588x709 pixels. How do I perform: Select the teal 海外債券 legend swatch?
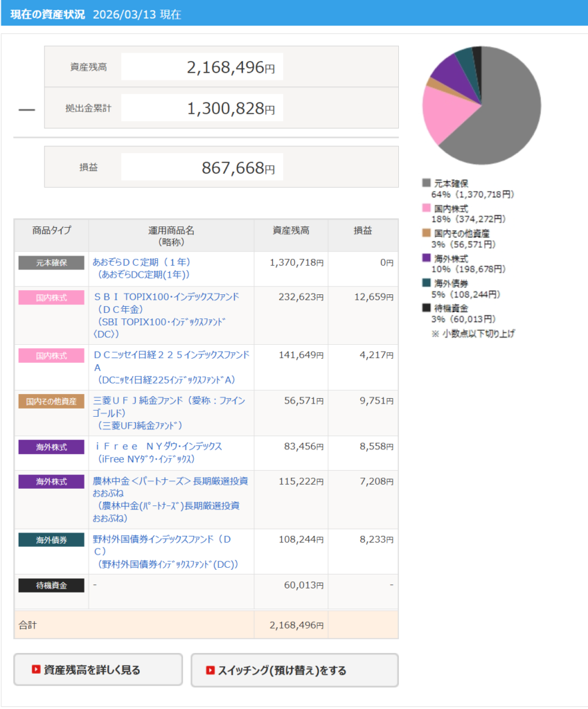pyautogui.click(x=426, y=282)
